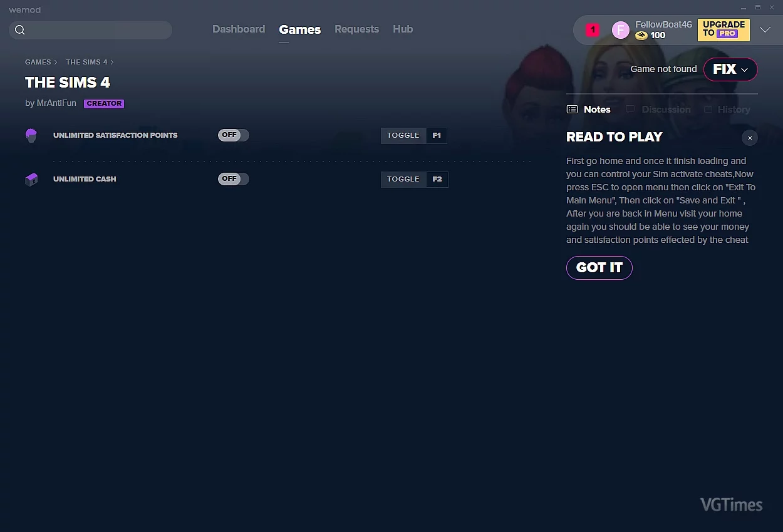
Task: Click the FellowBoat46 avatar icon
Action: pos(620,30)
